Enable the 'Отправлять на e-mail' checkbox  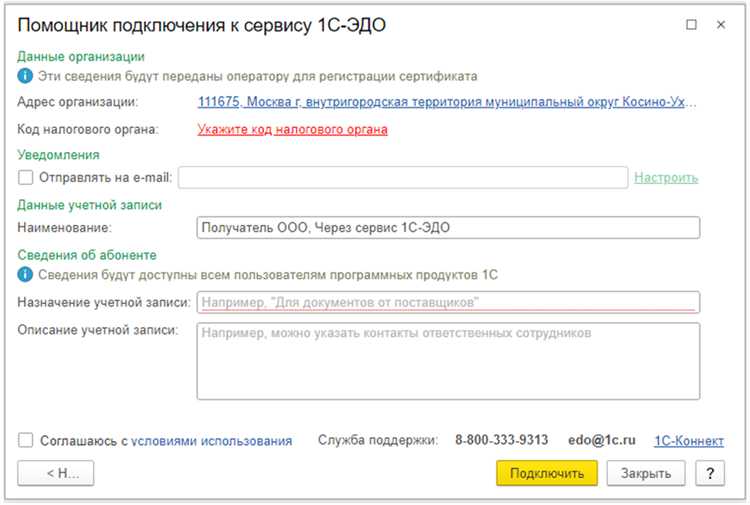click(x=25, y=177)
